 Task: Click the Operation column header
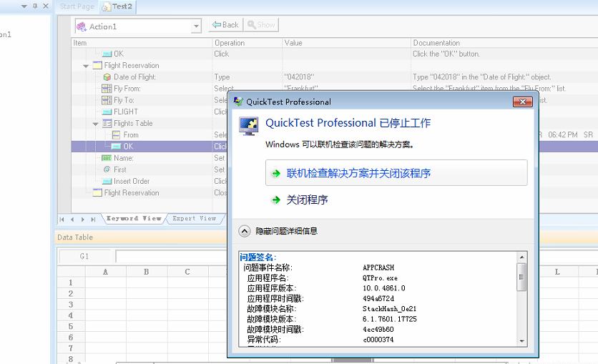pos(247,43)
